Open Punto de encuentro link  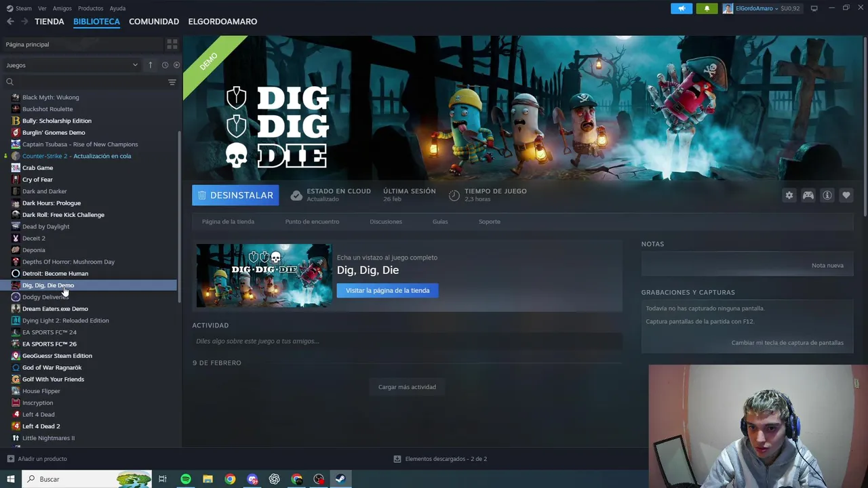click(312, 222)
